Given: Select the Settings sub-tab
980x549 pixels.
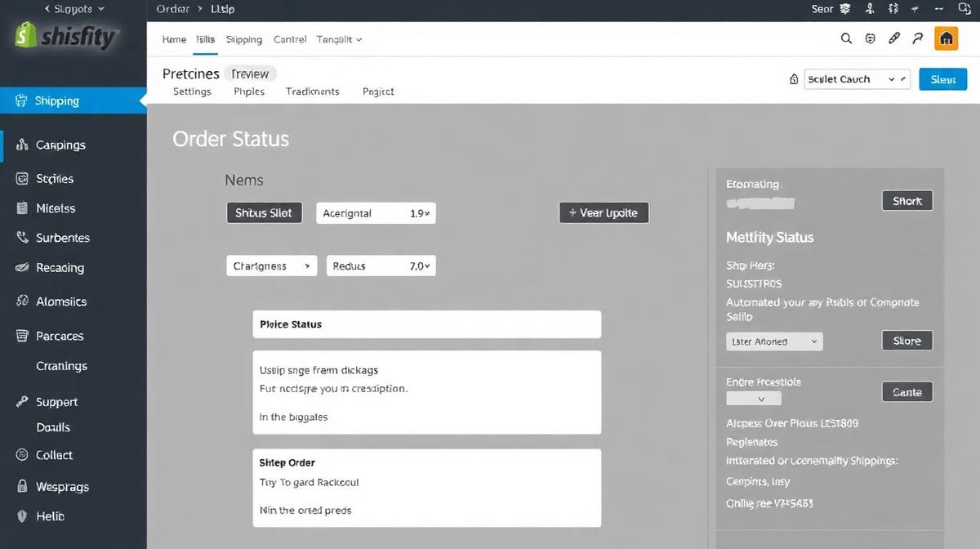Looking at the screenshot, I should pyautogui.click(x=192, y=91).
